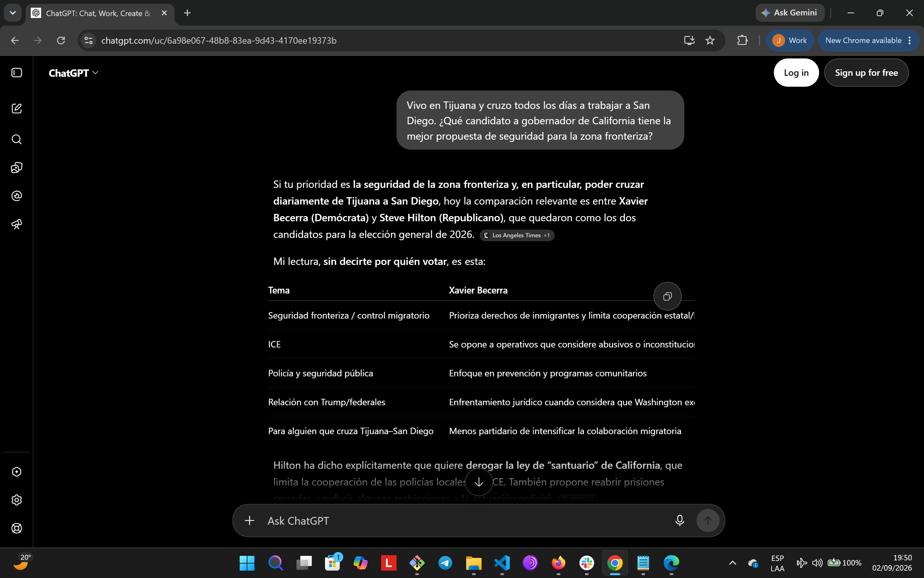924x578 pixels.
Task: Click the 'Xavier Becerra' table column header
Action: coord(478,290)
